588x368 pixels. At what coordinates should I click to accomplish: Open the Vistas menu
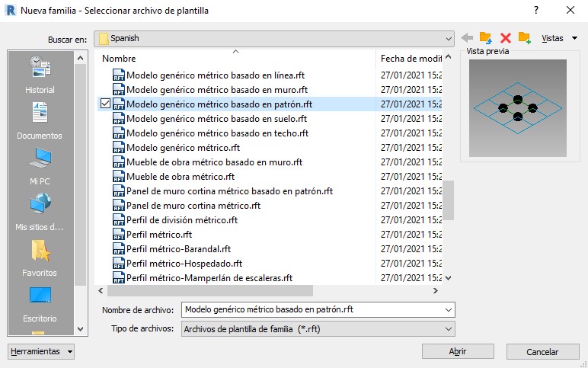point(559,38)
